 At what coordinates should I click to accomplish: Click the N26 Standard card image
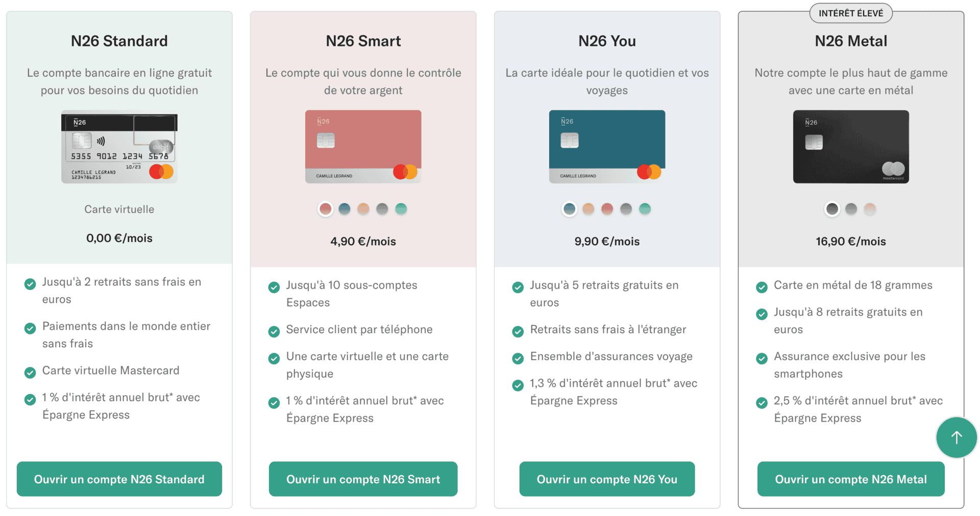119,147
